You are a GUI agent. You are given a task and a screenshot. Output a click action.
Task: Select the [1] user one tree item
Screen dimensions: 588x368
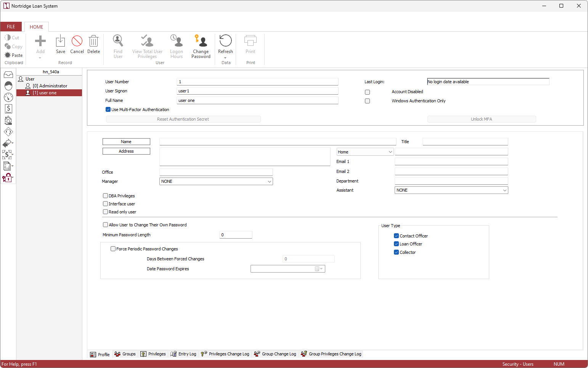(49, 93)
